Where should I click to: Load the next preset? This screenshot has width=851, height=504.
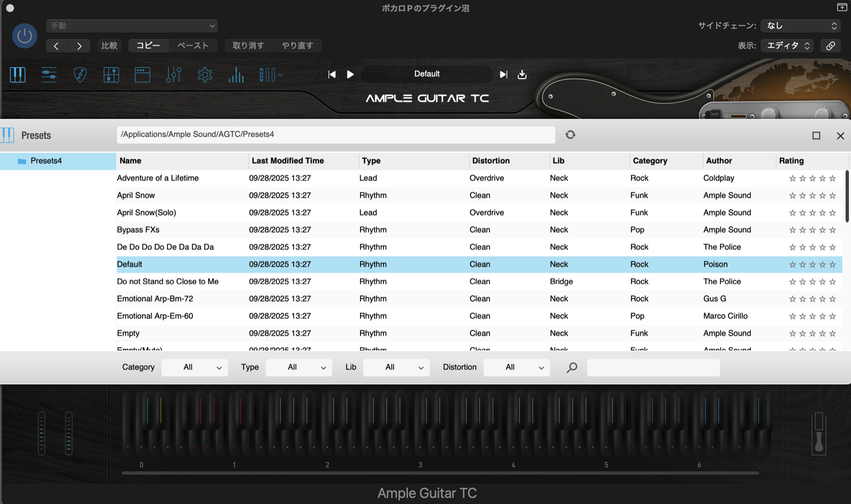503,74
